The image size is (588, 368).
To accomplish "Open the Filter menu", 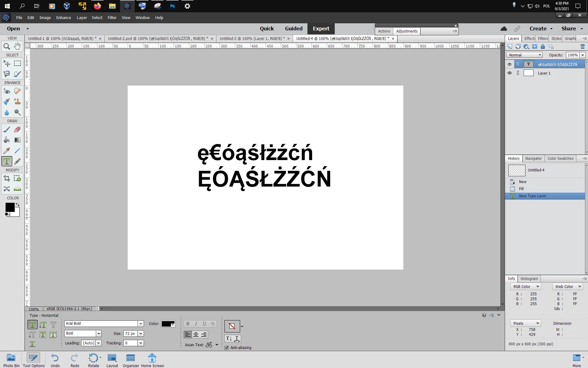I will (x=112, y=18).
